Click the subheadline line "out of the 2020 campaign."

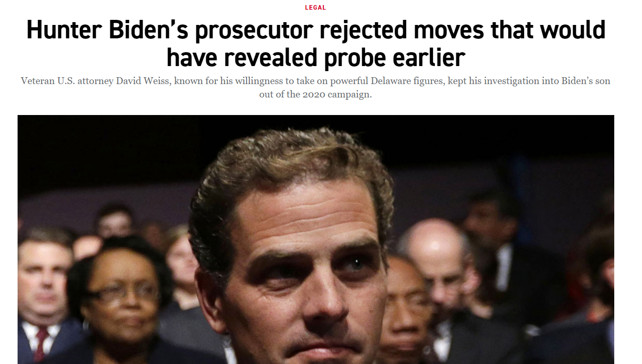click(x=315, y=95)
